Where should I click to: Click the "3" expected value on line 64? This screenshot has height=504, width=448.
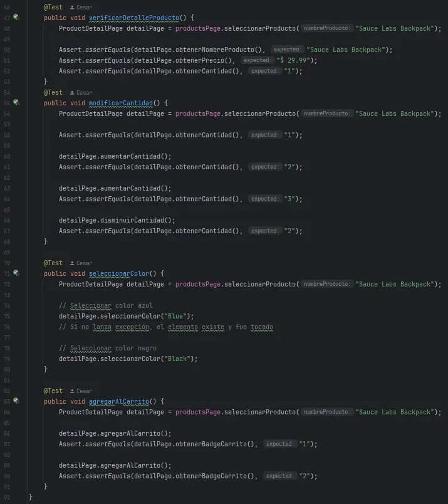(x=289, y=199)
